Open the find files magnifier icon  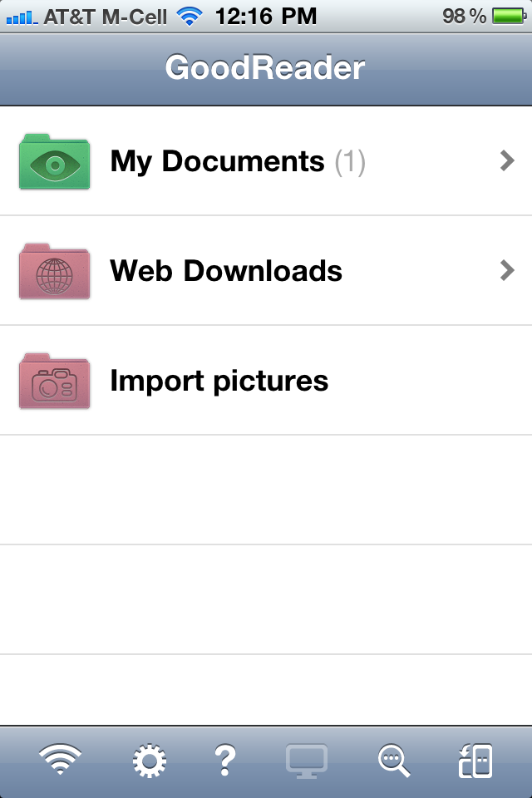[393, 760]
